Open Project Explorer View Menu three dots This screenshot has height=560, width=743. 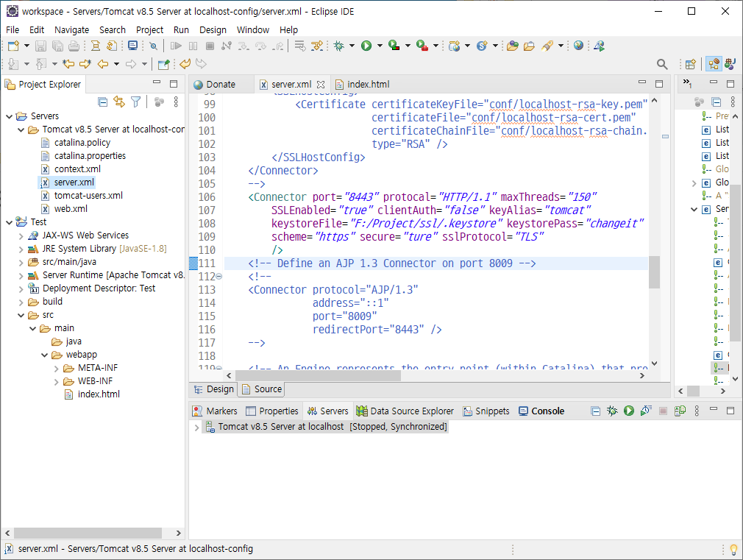tap(176, 102)
